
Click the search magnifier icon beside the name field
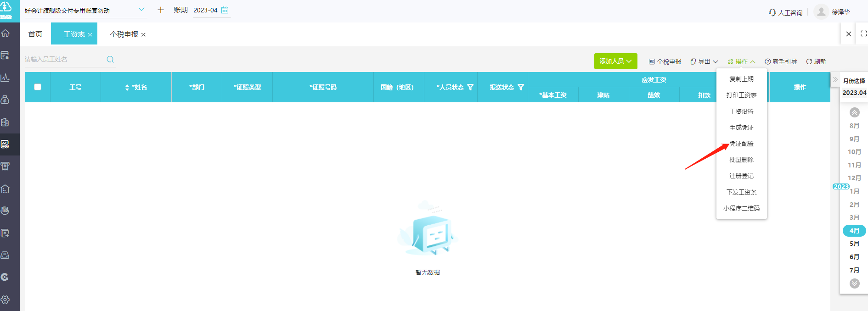point(110,59)
